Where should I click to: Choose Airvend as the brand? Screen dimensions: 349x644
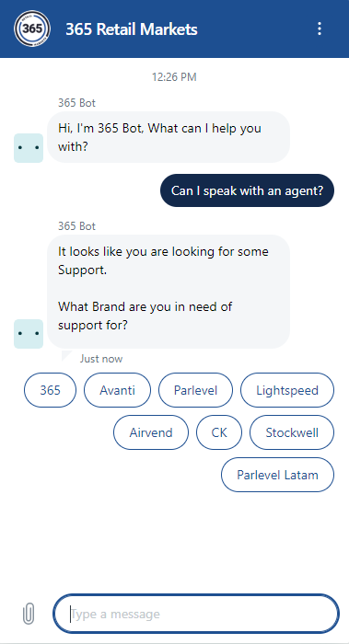point(151,432)
